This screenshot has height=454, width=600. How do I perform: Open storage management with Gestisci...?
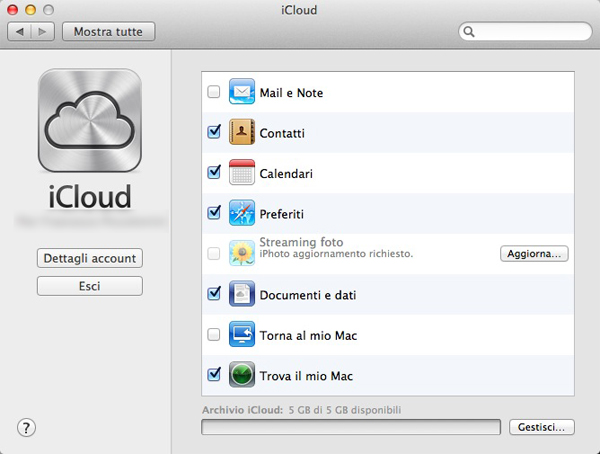(541, 427)
